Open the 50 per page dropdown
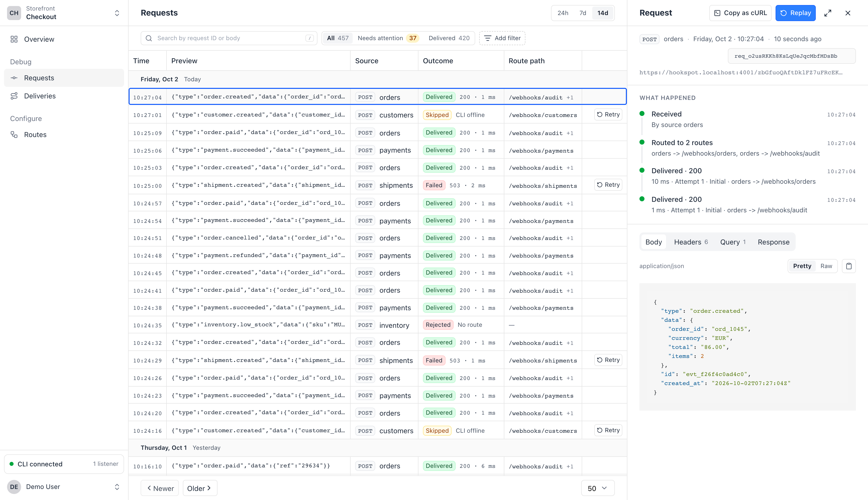The image size is (868, 500). coord(598,488)
